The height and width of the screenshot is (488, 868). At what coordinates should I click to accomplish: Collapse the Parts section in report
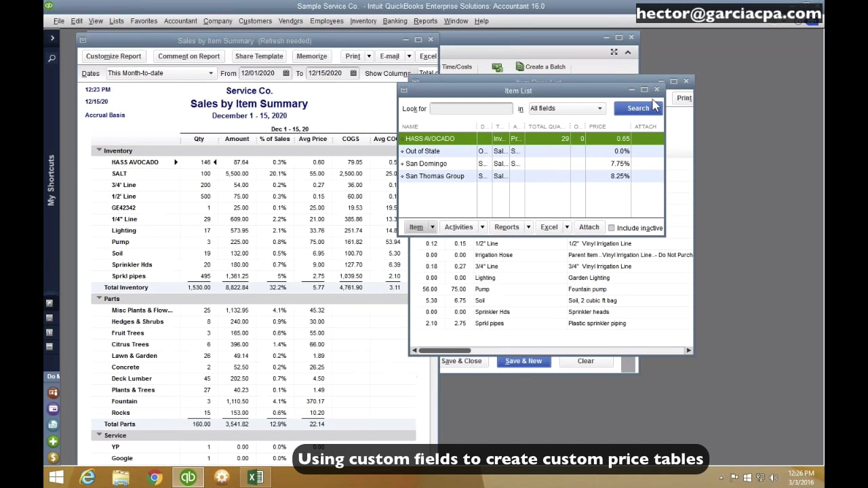99,298
